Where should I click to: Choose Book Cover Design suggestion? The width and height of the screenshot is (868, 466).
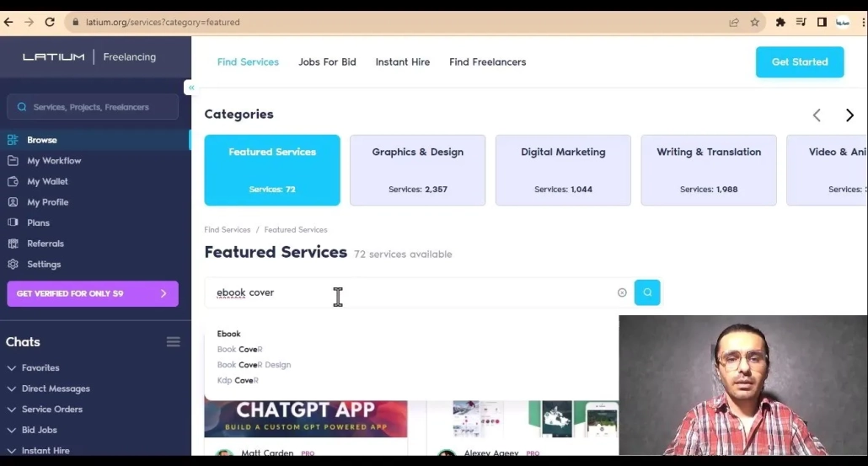pos(254,365)
